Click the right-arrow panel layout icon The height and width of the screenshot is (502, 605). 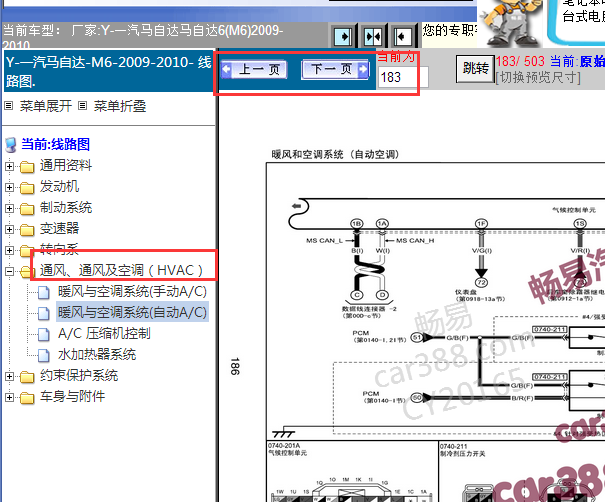click(x=343, y=37)
